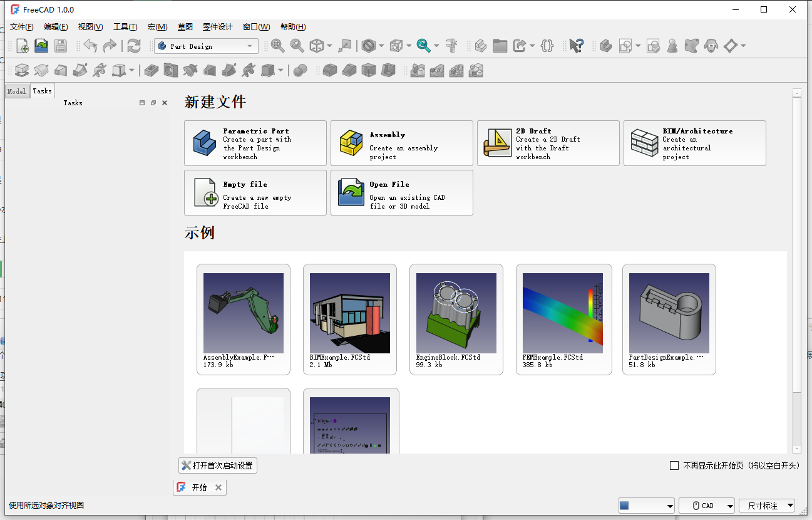
Task: Click the New document toolbar icon
Action: point(23,46)
